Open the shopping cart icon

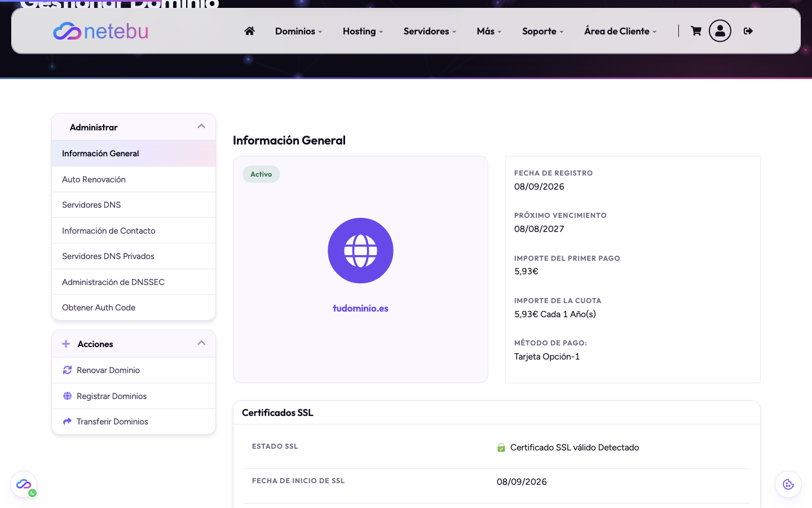pyautogui.click(x=696, y=31)
